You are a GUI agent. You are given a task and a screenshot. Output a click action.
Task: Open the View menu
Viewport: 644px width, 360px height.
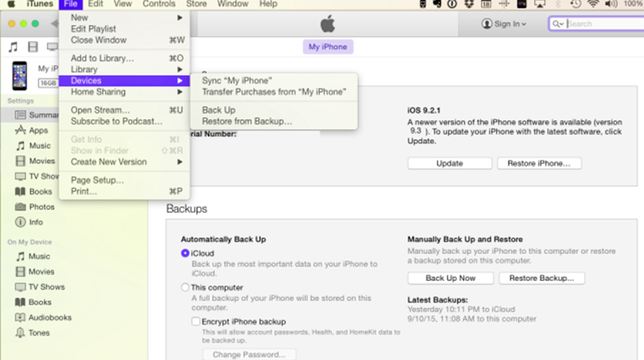click(x=122, y=4)
